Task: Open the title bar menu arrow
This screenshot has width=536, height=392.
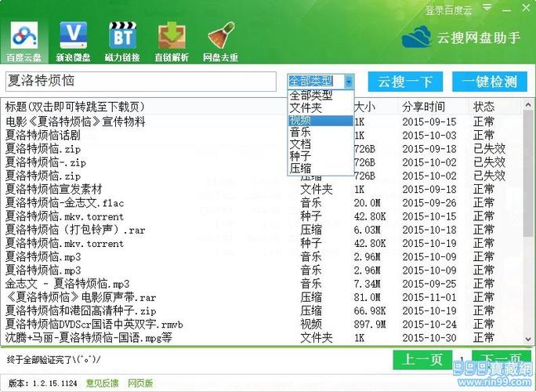Action: pyautogui.click(x=487, y=8)
